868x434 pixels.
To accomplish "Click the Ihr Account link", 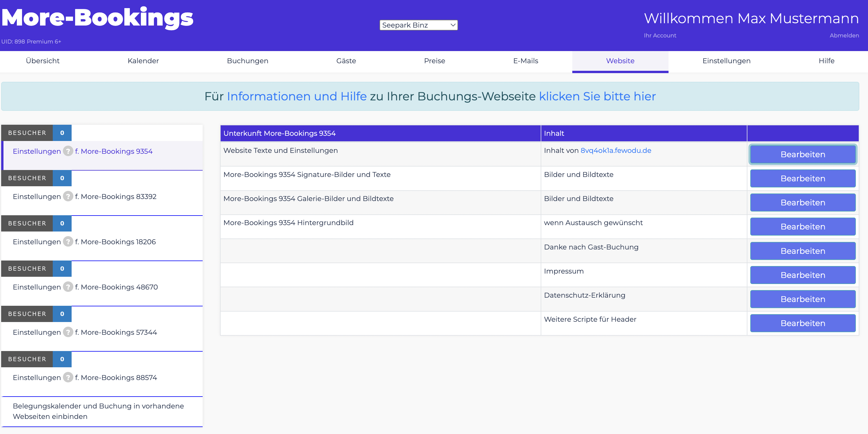I will [x=660, y=35].
